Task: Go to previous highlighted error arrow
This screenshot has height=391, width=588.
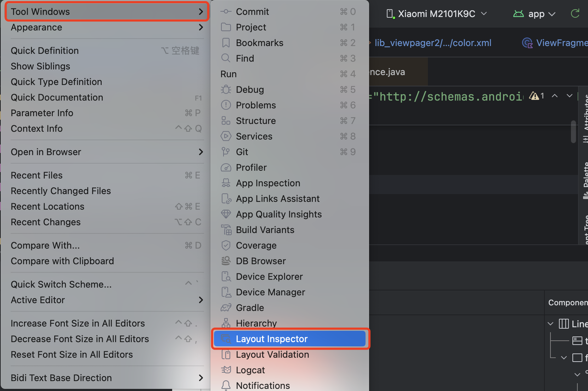Action: [555, 96]
